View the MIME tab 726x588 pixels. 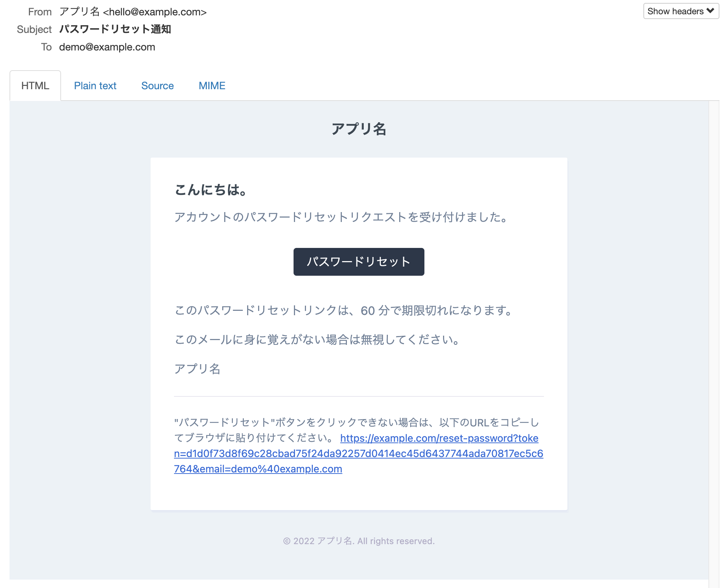click(212, 85)
